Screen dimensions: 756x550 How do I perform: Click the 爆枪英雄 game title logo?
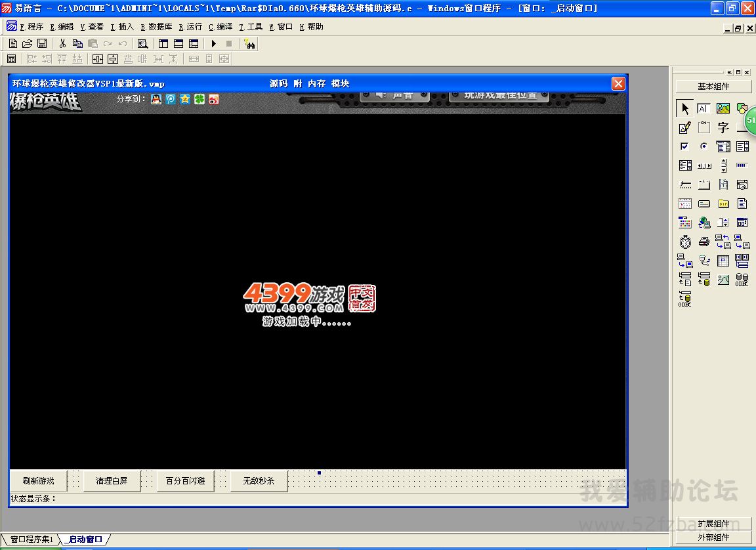(45, 102)
